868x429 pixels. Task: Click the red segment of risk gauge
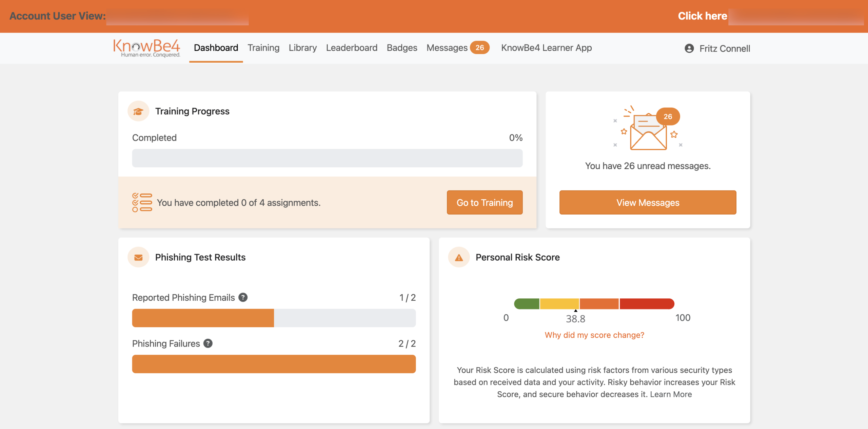click(x=647, y=304)
